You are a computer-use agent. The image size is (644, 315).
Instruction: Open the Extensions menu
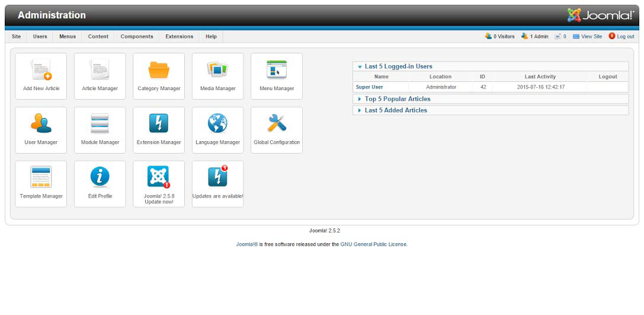coord(180,37)
